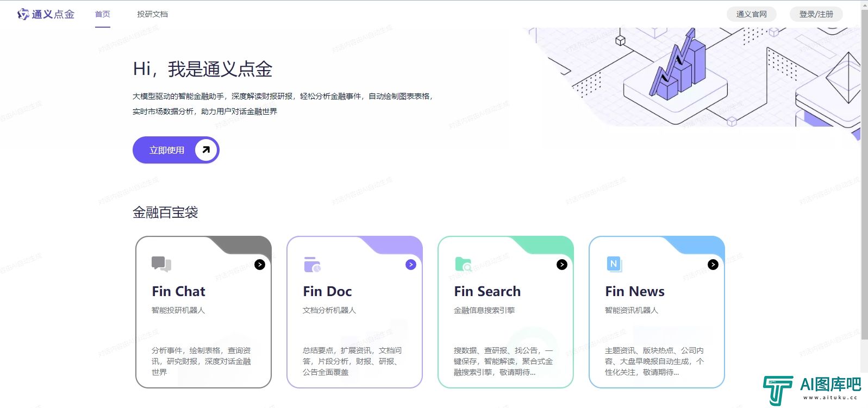Click the Fin Search folder icon
Screen dimensions: 868x408
(x=463, y=265)
